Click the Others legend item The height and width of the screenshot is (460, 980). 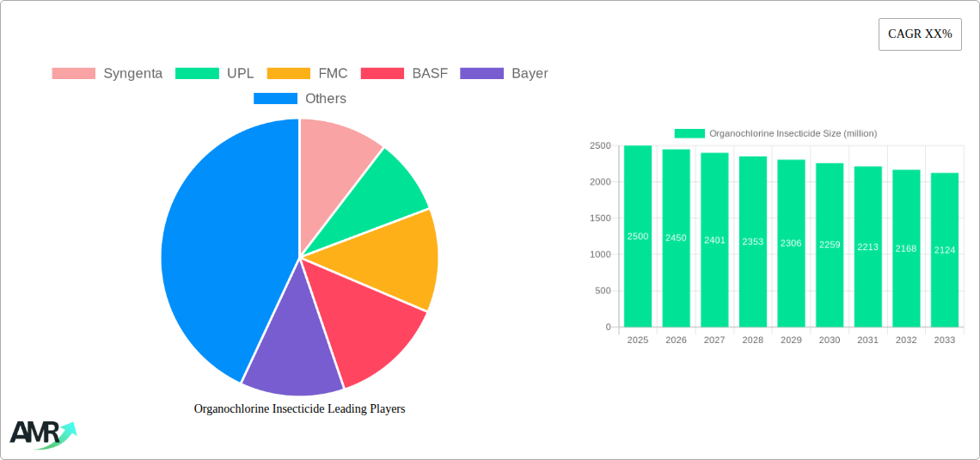(300, 98)
